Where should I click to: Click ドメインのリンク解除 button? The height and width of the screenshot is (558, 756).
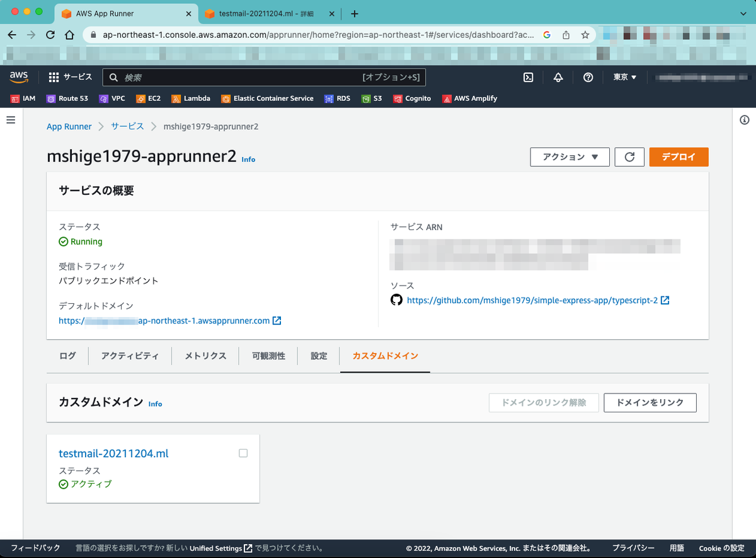(x=544, y=402)
